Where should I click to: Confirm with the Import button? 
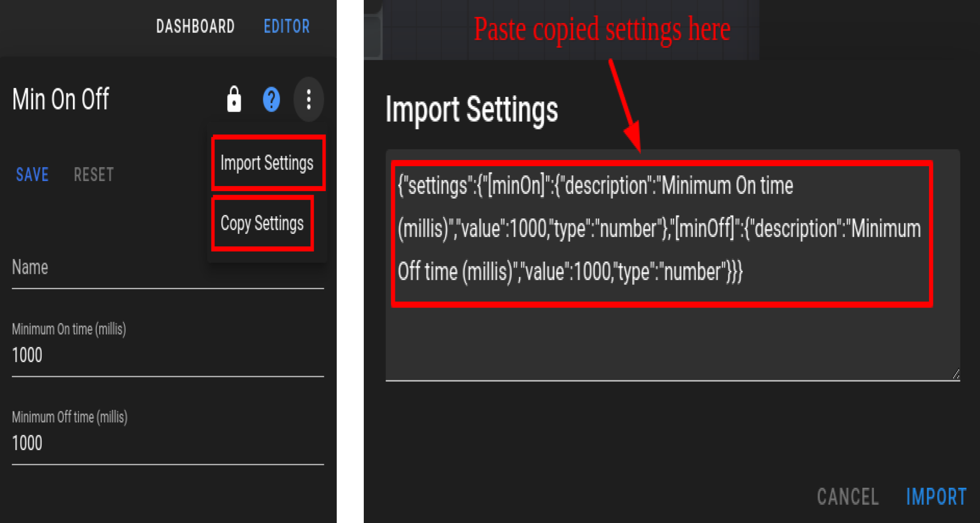[936, 497]
